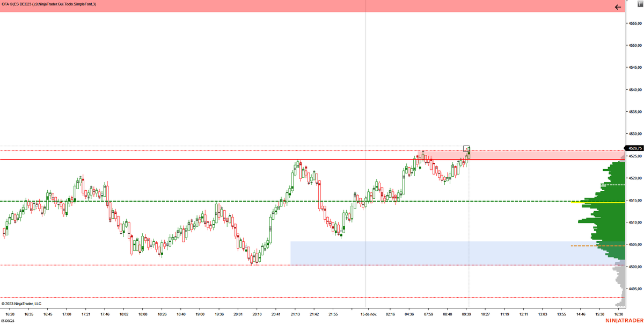The image size is (644, 324).
Task: Select the ES DEC23 chart tab
Action: point(9,321)
